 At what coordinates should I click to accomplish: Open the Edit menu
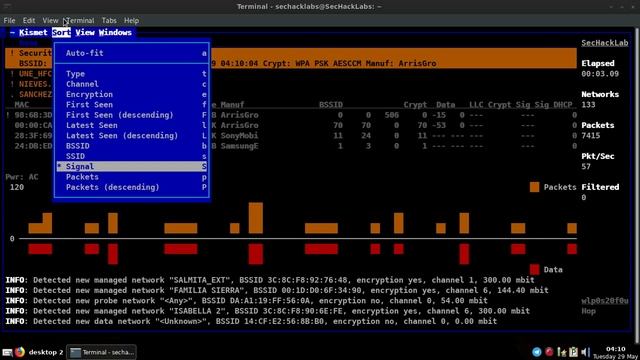pos(29,20)
